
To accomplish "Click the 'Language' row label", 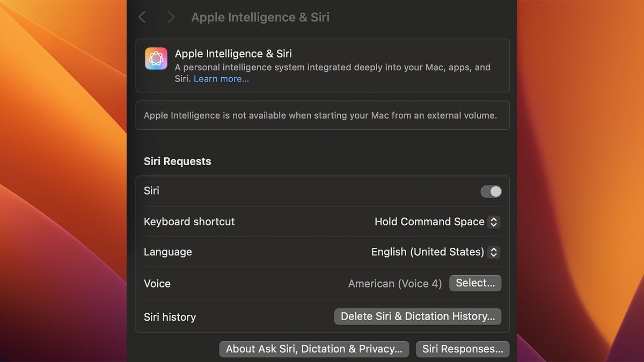I will pos(168,252).
